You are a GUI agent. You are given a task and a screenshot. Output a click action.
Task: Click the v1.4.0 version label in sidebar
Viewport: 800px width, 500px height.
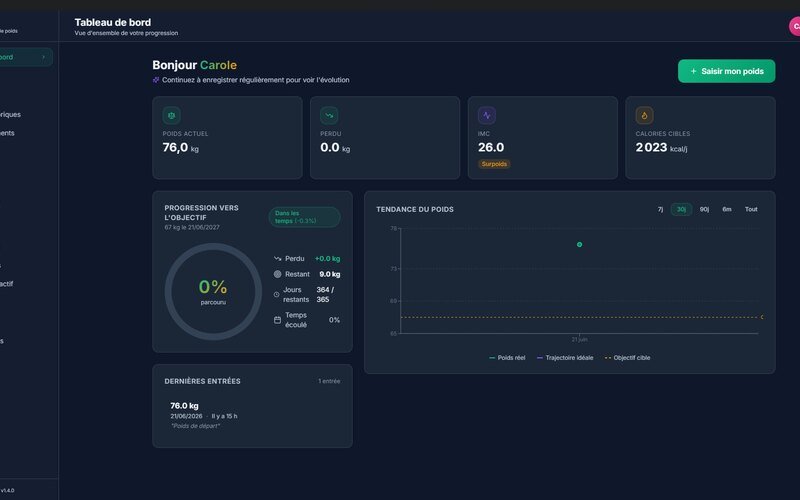pos(7,490)
